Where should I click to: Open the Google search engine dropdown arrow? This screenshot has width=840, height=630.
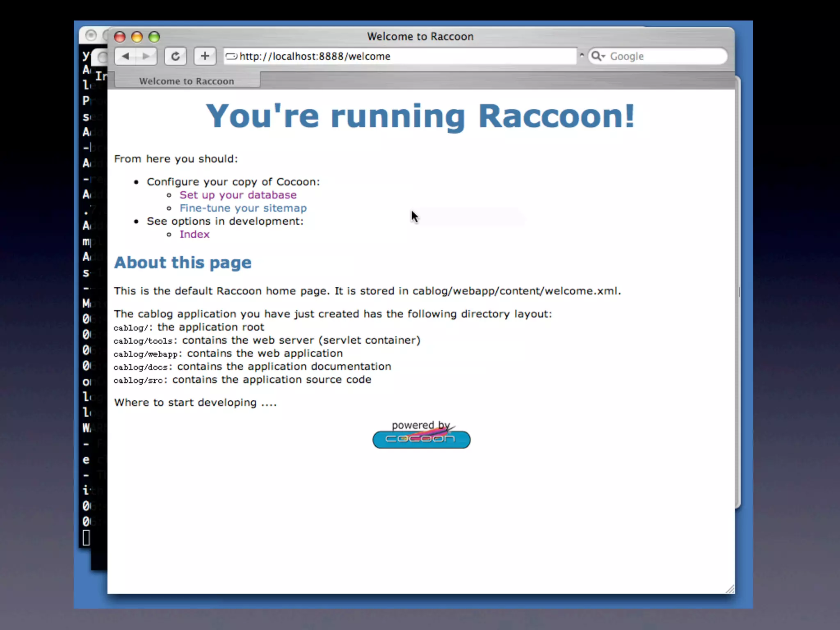point(603,57)
